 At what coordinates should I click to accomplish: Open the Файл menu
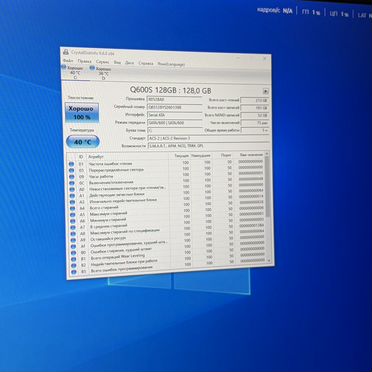click(68, 61)
